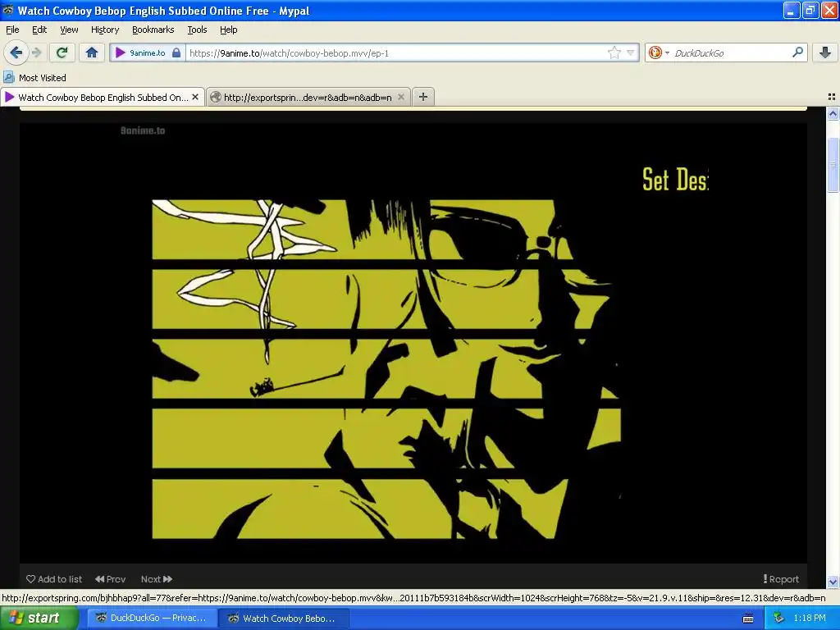Click the system tray network icon

778,619
